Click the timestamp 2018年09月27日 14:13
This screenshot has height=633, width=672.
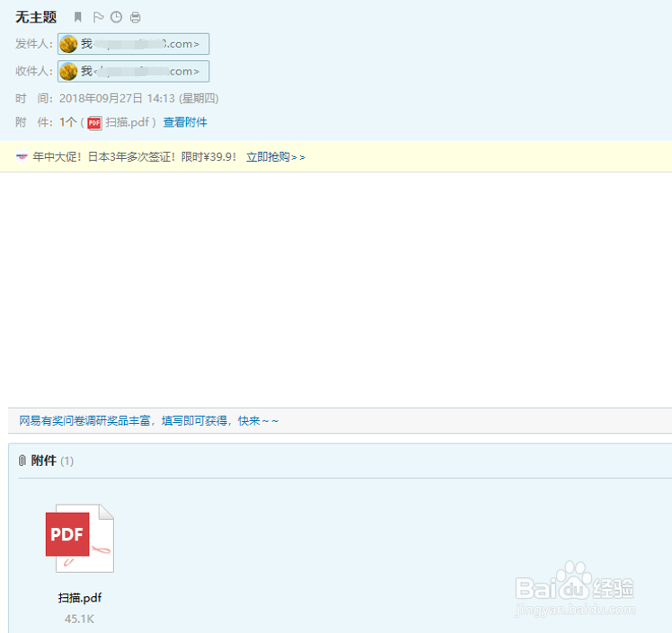point(117,99)
